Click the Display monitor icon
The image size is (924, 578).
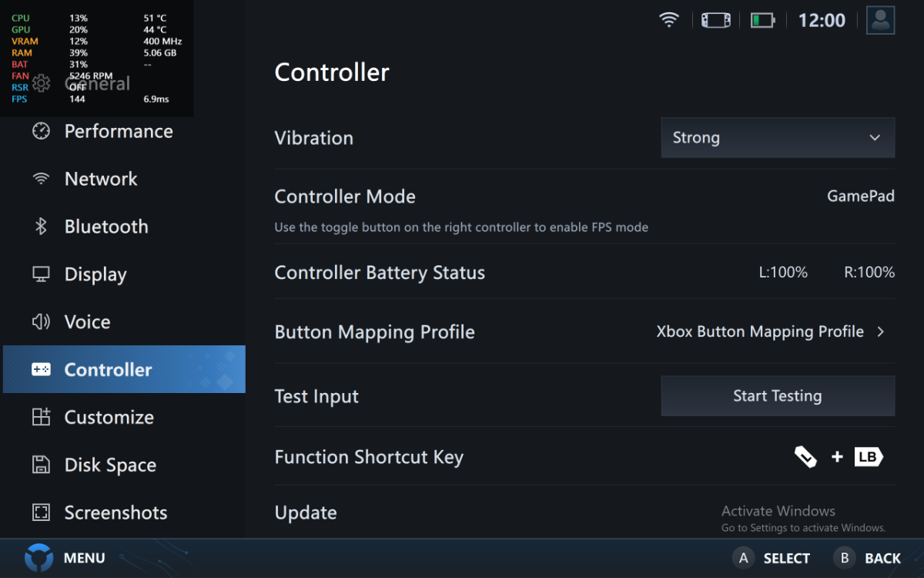[41, 274]
